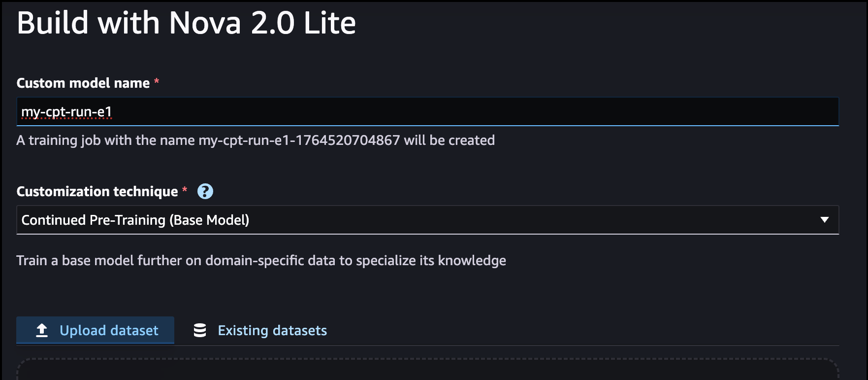Click the dashed dataset upload drop zone
Screen dimensions: 868x380
[x=427, y=371]
